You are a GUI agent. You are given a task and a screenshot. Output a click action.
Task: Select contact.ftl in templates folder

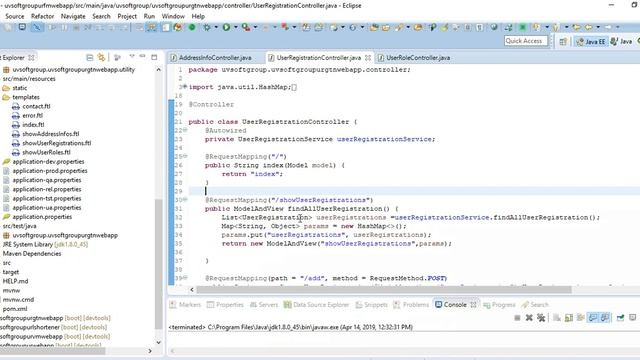36,106
